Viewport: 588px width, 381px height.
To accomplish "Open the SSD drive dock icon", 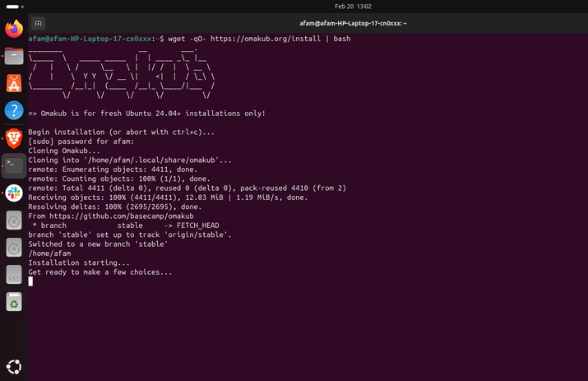I will [x=14, y=275].
